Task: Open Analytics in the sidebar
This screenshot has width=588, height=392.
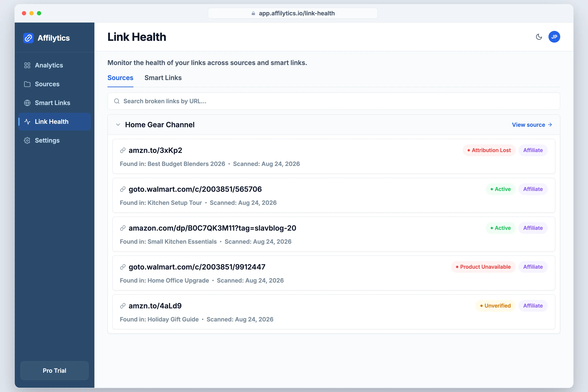Action: (x=55, y=65)
